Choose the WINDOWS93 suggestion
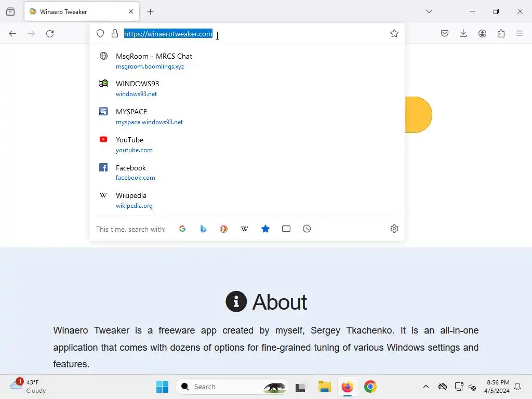Screen dimensions: 532x399 point(247,88)
